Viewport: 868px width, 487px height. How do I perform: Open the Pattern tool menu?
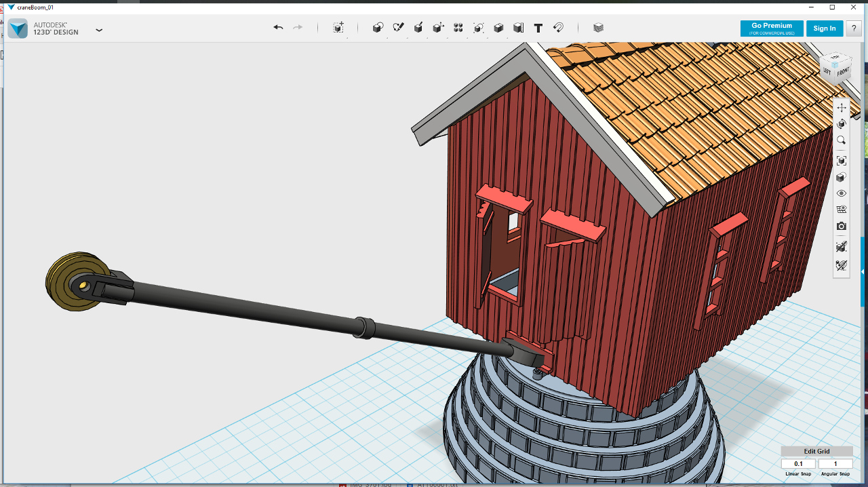click(458, 28)
